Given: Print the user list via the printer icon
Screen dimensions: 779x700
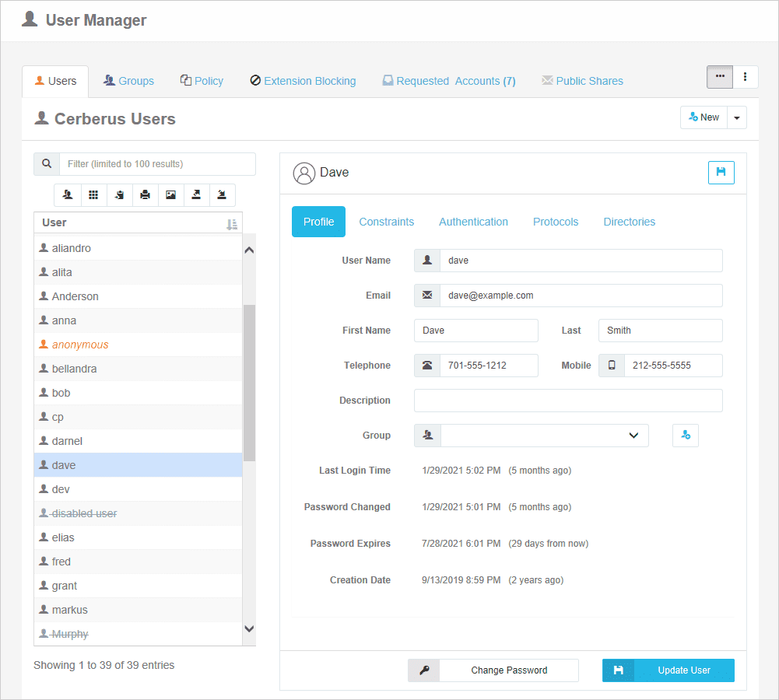Looking at the screenshot, I should coord(145,195).
